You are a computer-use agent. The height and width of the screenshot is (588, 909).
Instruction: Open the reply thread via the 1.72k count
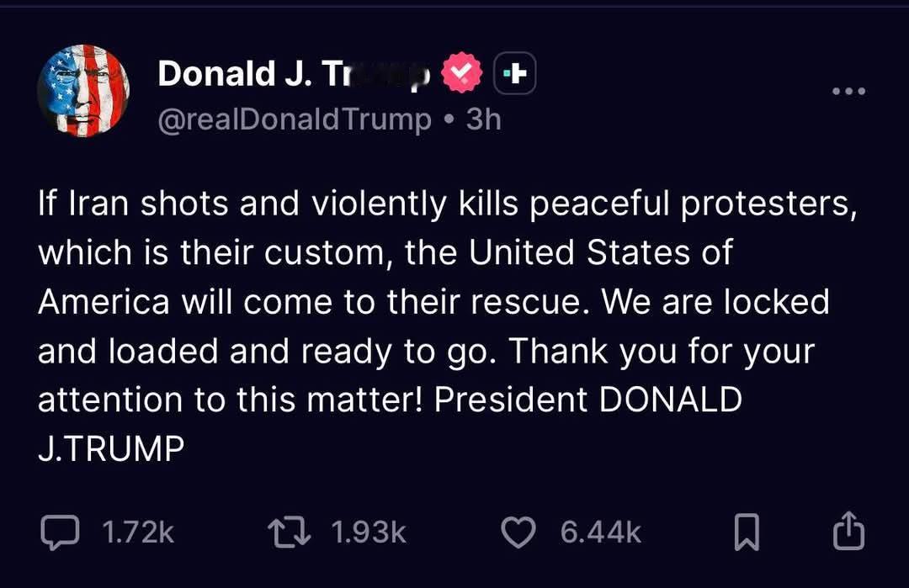pos(139,530)
